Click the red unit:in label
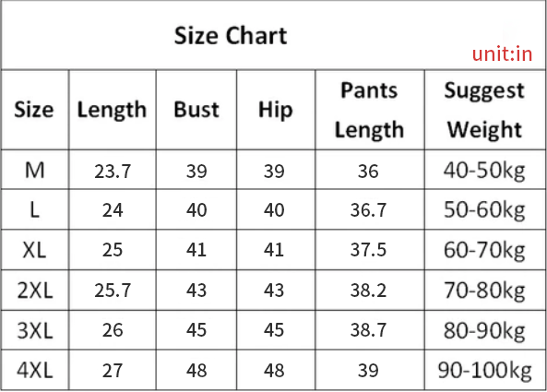Viewport: 547px width, 392px height. (x=503, y=54)
